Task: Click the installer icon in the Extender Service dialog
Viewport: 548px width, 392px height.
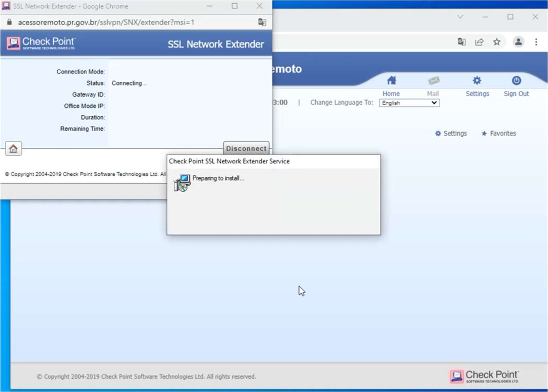Action: (182, 183)
